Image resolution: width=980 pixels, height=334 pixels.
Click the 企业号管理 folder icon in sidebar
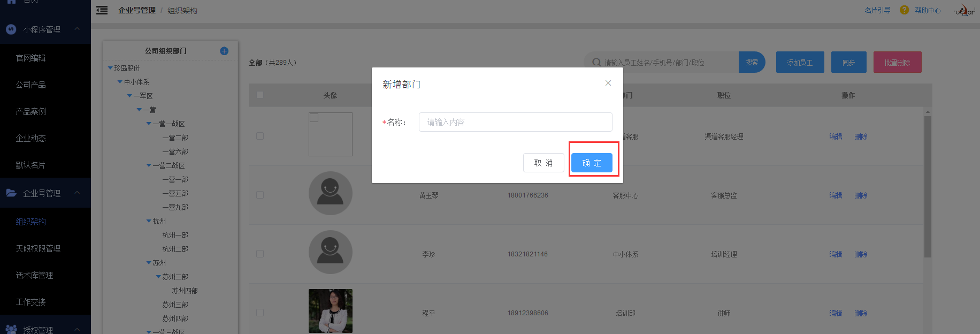(11, 193)
